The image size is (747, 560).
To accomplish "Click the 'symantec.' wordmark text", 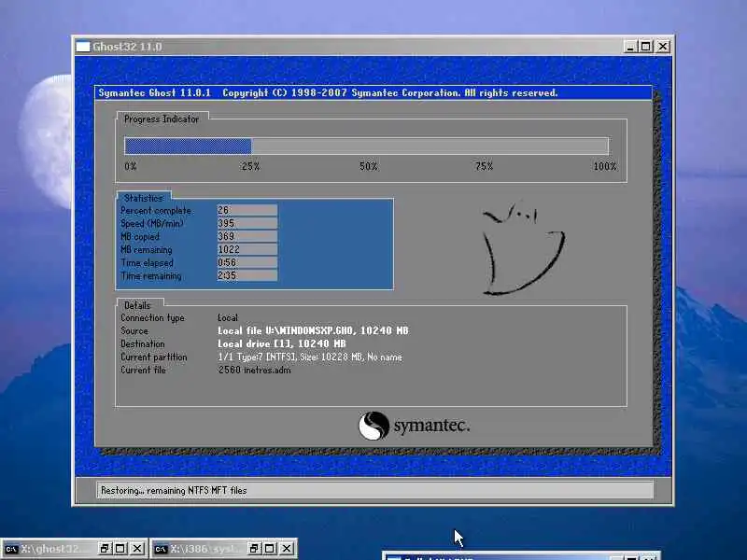I will tap(431, 425).
